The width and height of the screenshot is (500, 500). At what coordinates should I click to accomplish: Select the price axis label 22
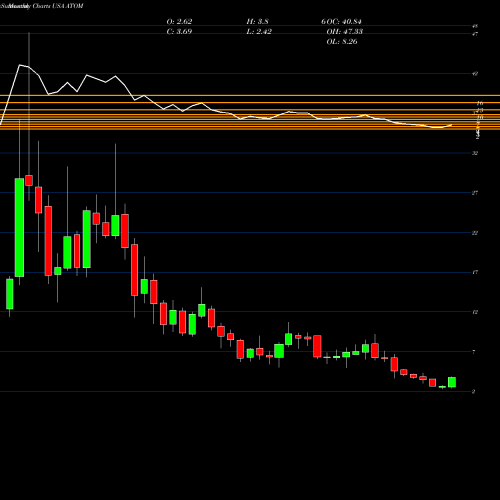(x=475, y=233)
